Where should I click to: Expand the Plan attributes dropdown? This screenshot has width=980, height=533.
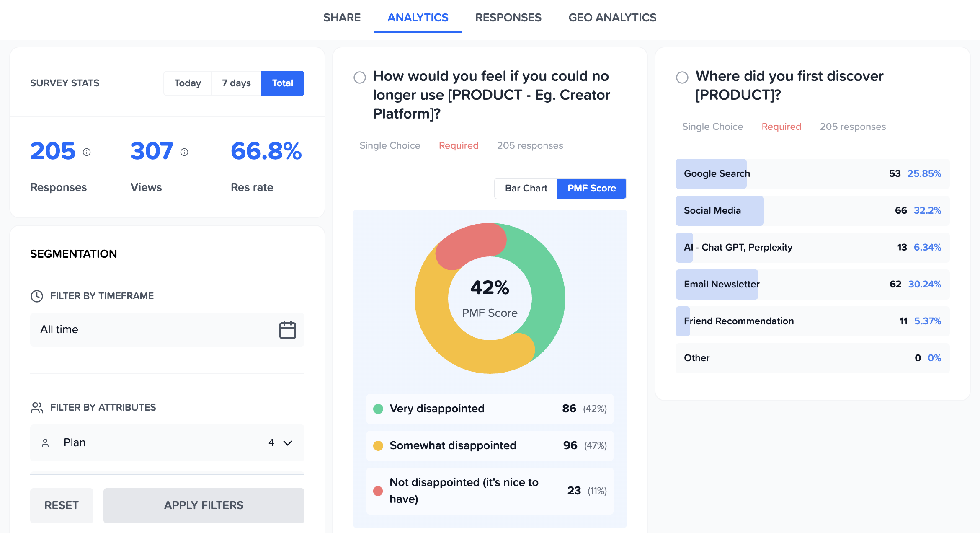tap(287, 443)
